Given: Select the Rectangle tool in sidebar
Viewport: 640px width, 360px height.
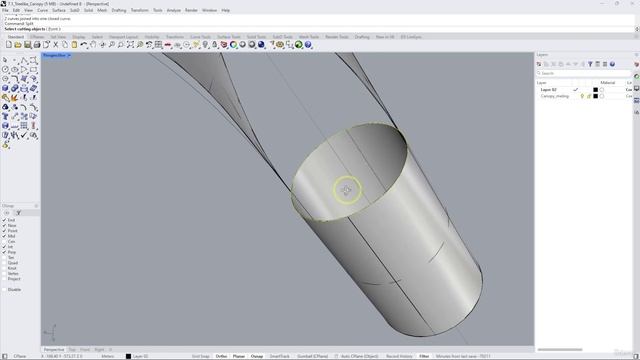Looking at the screenshot, I should click(33, 69).
